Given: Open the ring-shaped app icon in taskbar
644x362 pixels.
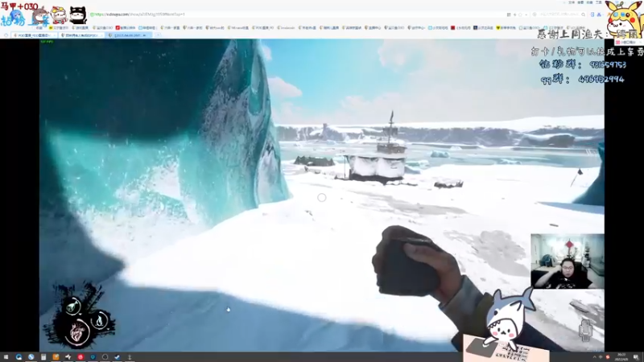Looking at the screenshot, I should point(105,357).
